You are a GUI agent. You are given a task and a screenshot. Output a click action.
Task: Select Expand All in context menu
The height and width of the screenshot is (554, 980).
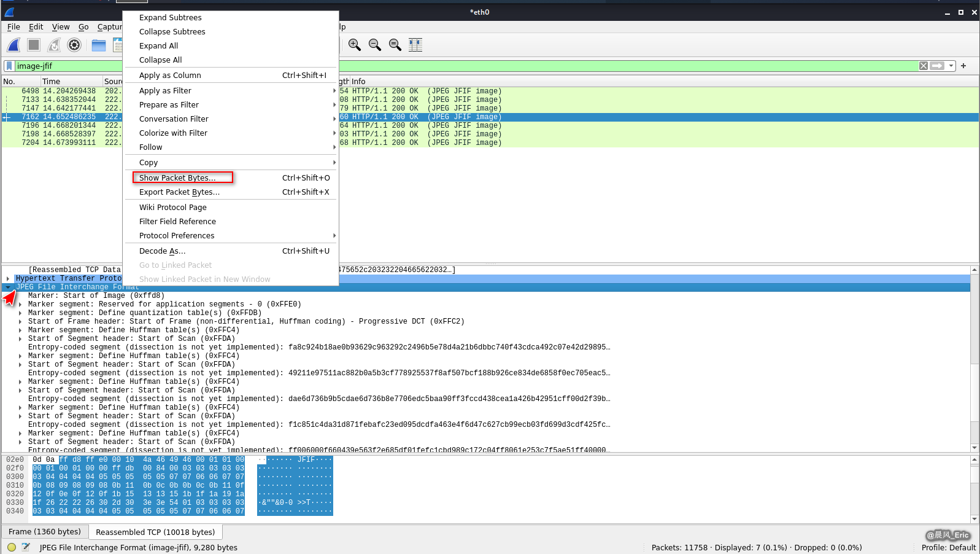point(231,45)
